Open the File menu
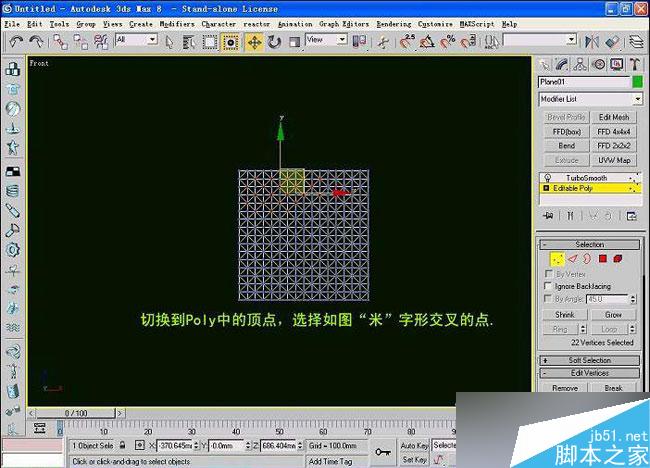Screen dimensions: 650x468 tap(12, 24)
